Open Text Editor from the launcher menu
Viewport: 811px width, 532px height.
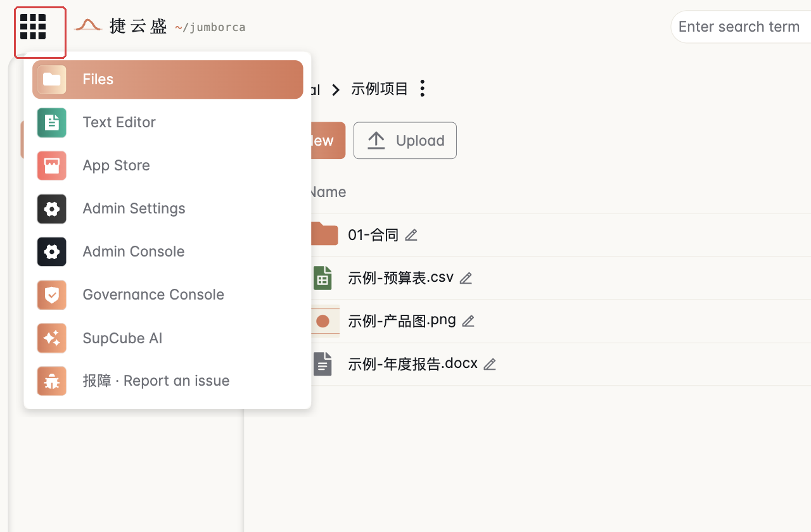tap(168, 123)
